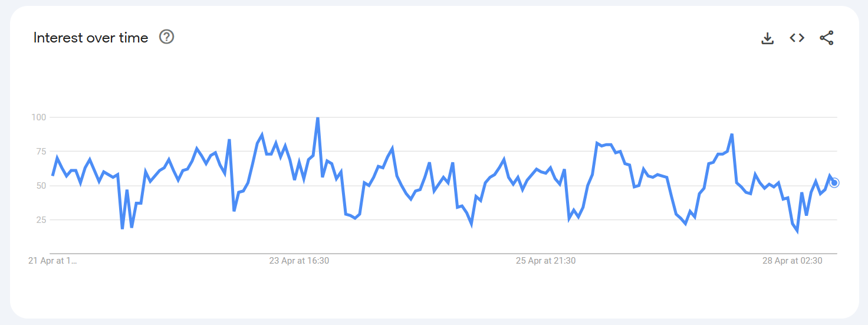Click the 100 value on the y-axis
868x325 pixels.
tap(38, 117)
